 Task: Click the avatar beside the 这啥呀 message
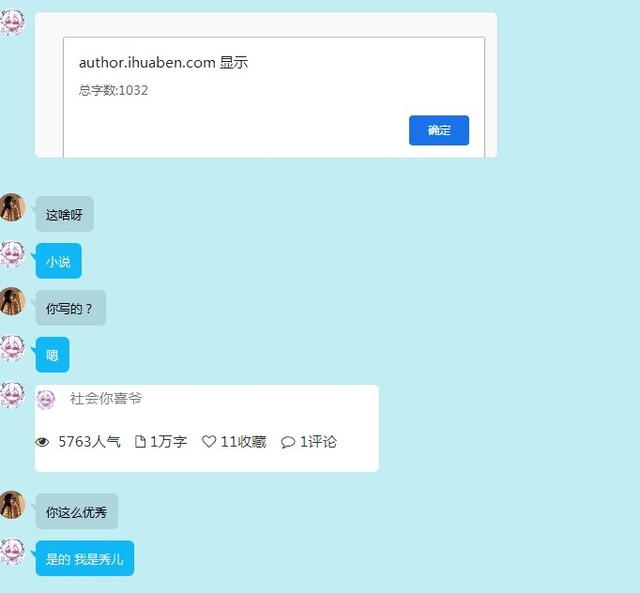point(12,207)
